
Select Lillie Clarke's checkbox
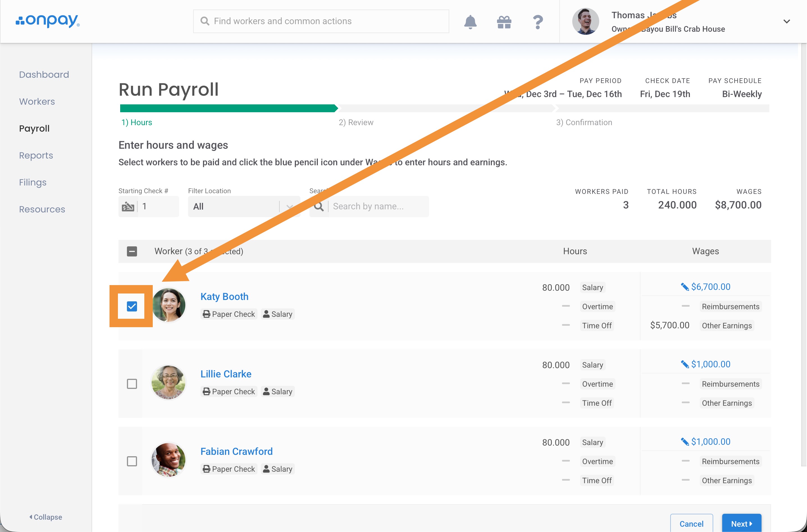(132, 384)
